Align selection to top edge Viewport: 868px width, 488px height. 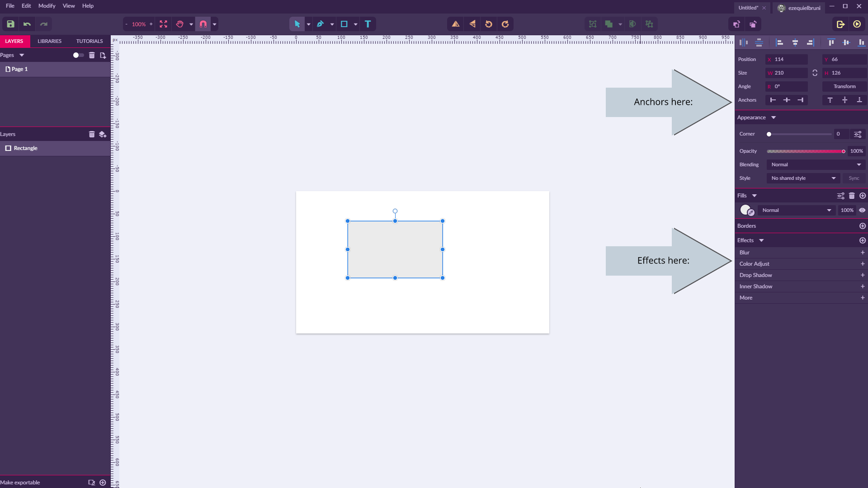click(831, 42)
